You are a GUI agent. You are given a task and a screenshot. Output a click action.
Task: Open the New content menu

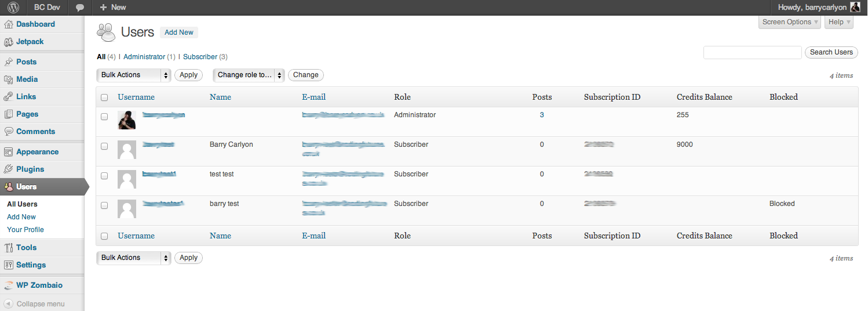tap(113, 8)
